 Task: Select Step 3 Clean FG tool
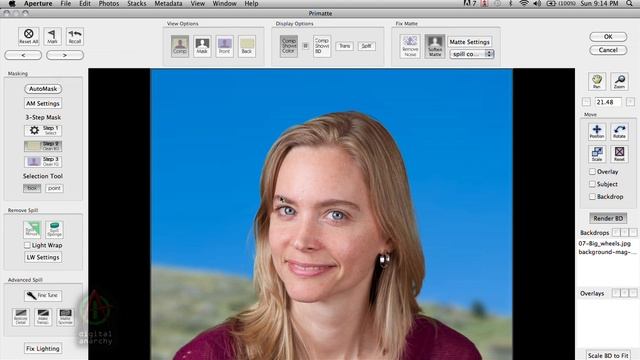(43, 161)
